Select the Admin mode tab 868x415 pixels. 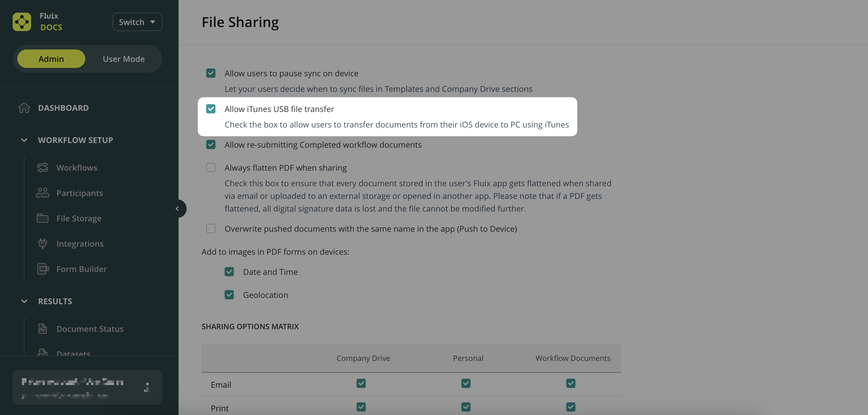pyautogui.click(x=51, y=59)
